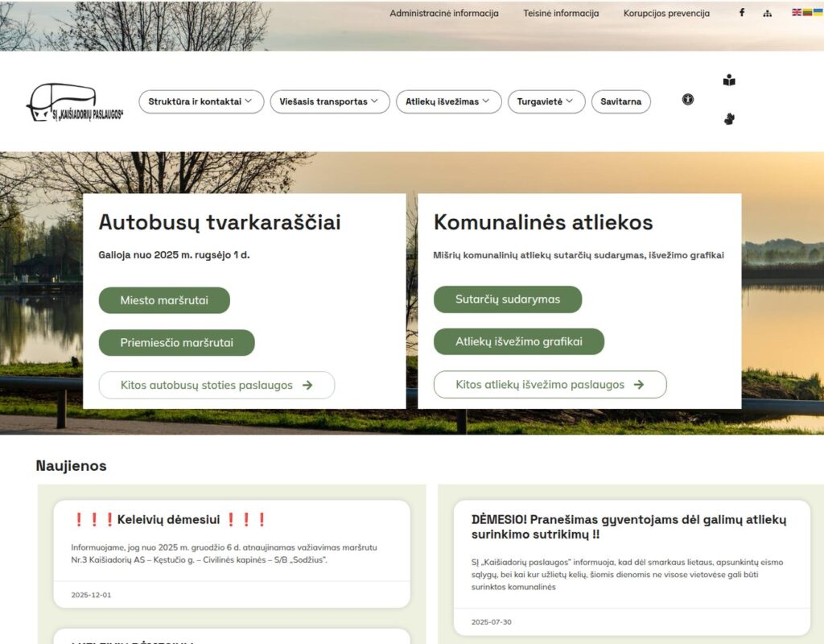Open the sitemap tree icon
The image size is (824, 644).
point(767,13)
